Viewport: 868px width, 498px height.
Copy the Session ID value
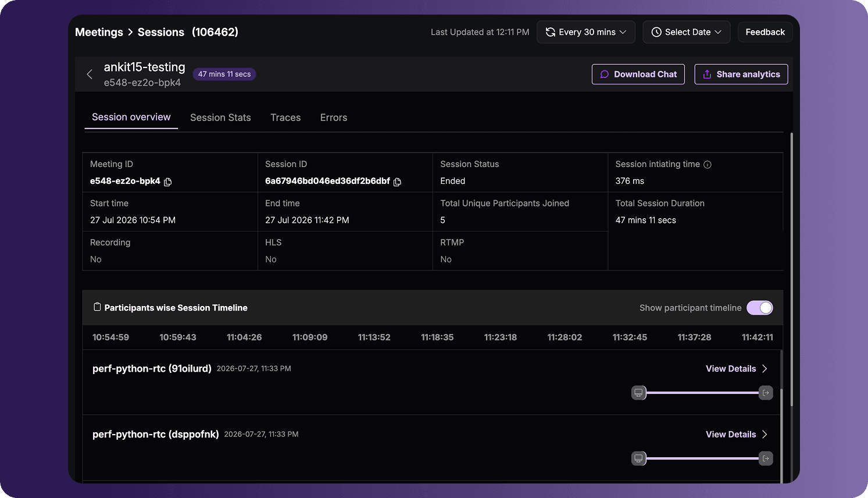398,182
